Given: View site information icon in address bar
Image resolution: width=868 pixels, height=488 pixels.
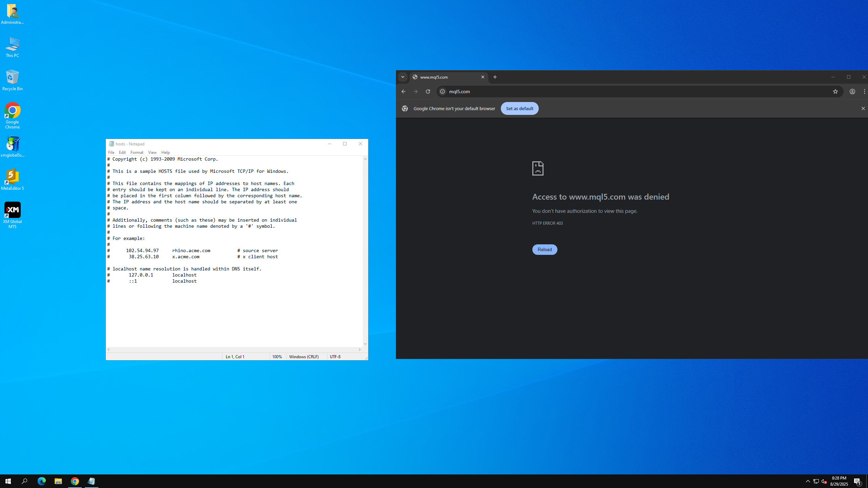Looking at the screenshot, I should (442, 91).
